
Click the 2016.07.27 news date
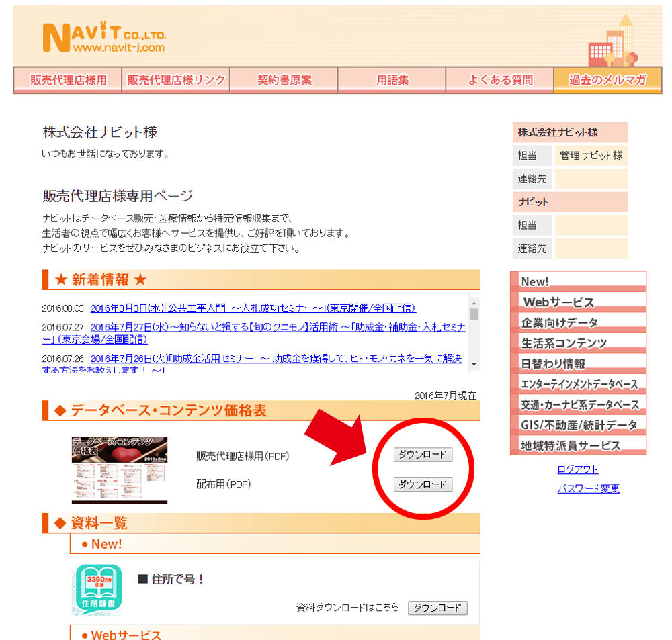[x=63, y=328]
